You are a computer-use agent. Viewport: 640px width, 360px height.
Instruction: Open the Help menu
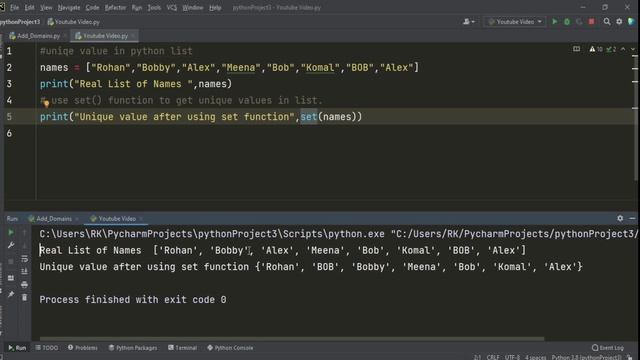pos(215,7)
